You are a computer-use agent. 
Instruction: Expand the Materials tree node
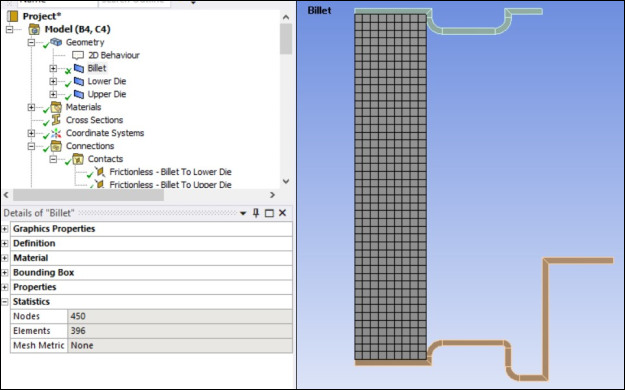pyautogui.click(x=31, y=107)
